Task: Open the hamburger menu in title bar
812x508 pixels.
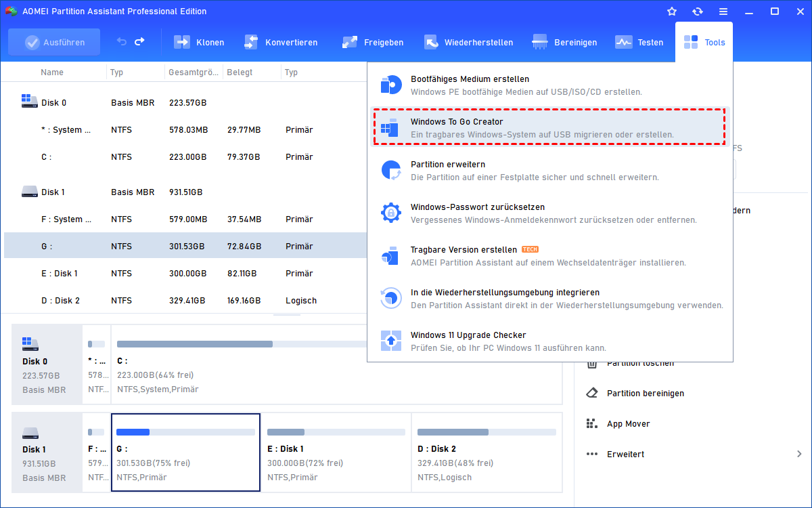Action: click(x=723, y=12)
